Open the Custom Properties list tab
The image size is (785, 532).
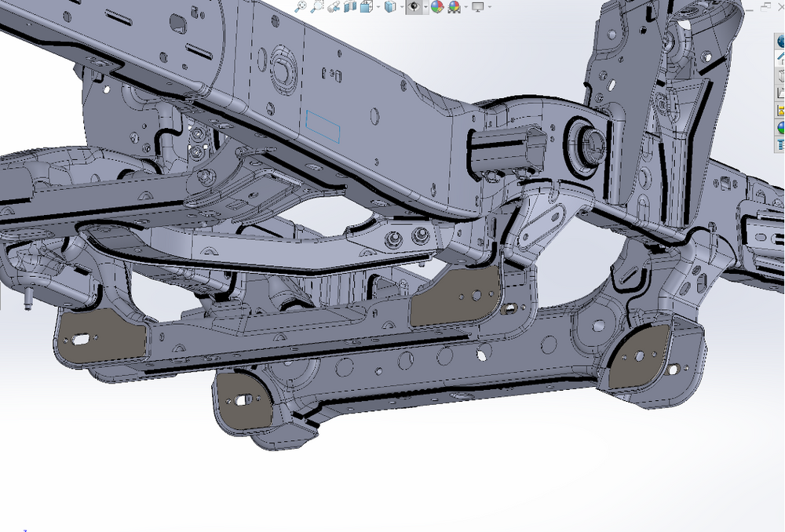click(x=780, y=144)
